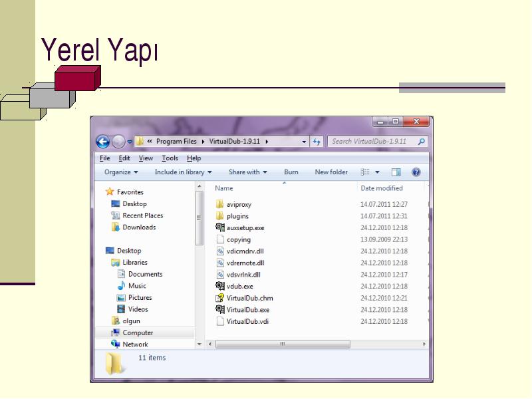532x399 pixels.
Task: Select the plugins folder icon
Action: pyautogui.click(x=220, y=215)
